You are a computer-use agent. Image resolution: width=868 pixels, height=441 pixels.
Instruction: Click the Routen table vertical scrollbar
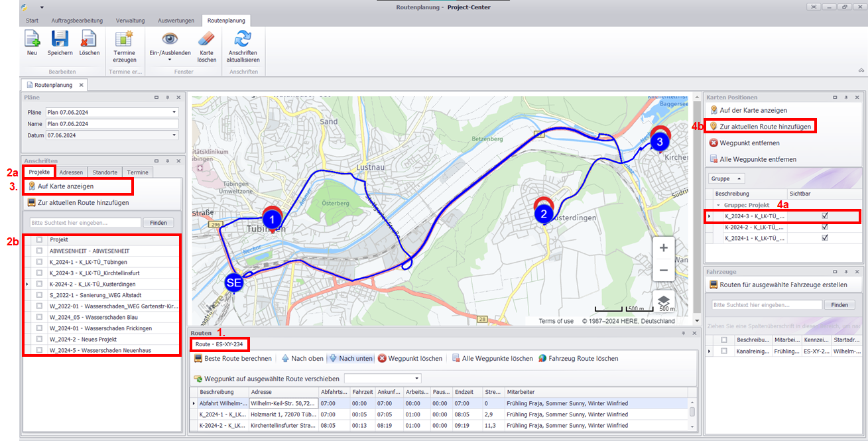[692, 412]
